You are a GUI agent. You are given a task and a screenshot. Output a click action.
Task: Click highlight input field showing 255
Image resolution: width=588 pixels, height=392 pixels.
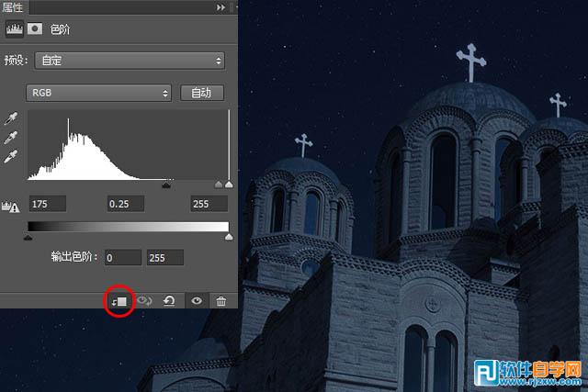[209, 204]
